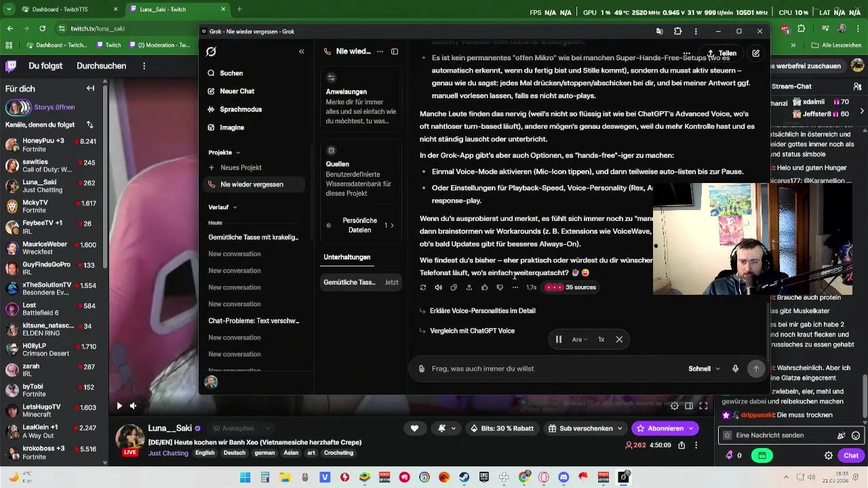Toggle Twitch theatre mode

pyautogui.click(x=689, y=406)
